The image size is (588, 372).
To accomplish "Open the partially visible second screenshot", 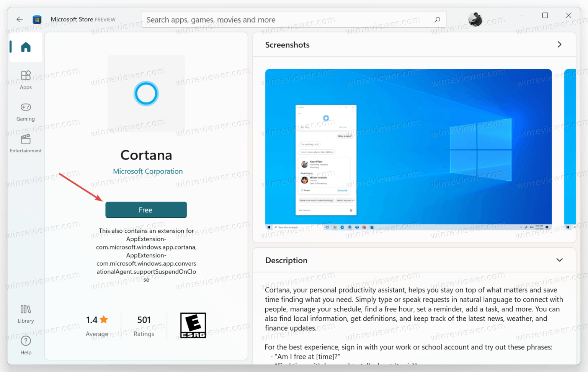I will pos(570,149).
